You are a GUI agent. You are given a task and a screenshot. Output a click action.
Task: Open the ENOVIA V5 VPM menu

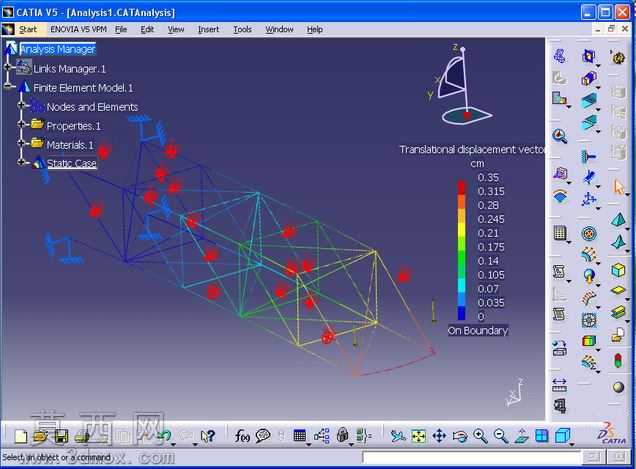coord(78,30)
